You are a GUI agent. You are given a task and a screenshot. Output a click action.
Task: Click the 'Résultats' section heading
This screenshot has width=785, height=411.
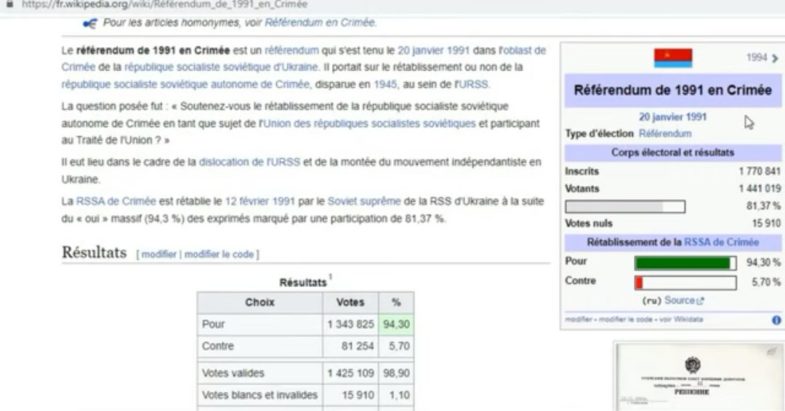coord(94,252)
